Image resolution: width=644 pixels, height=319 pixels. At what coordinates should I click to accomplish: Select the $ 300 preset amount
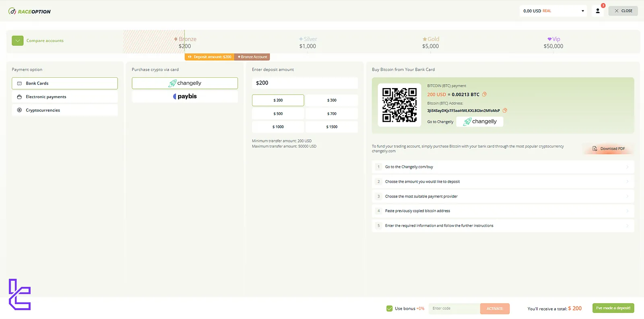[x=332, y=100]
